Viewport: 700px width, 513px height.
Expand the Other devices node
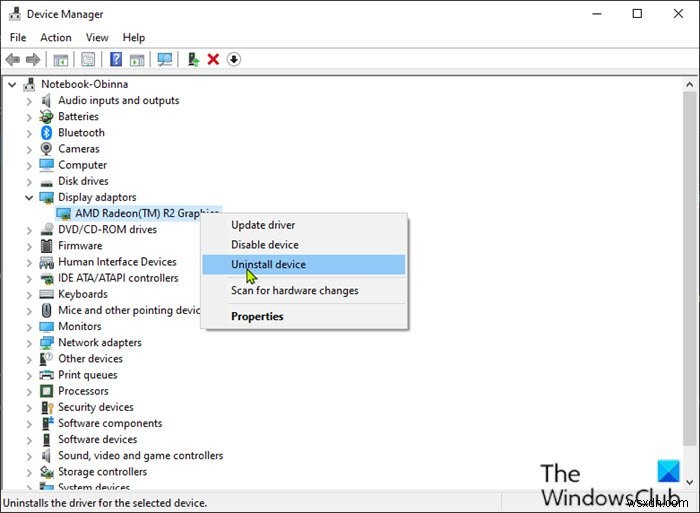point(29,359)
